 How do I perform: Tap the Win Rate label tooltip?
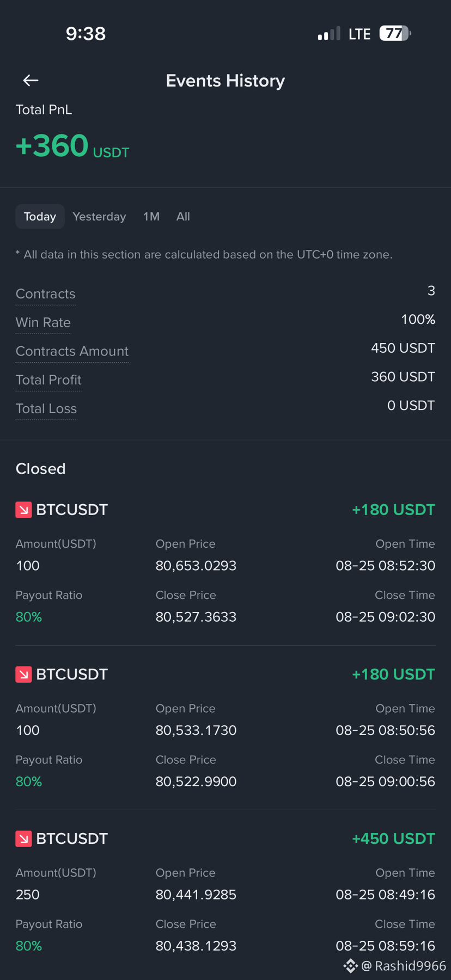click(43, 323)
